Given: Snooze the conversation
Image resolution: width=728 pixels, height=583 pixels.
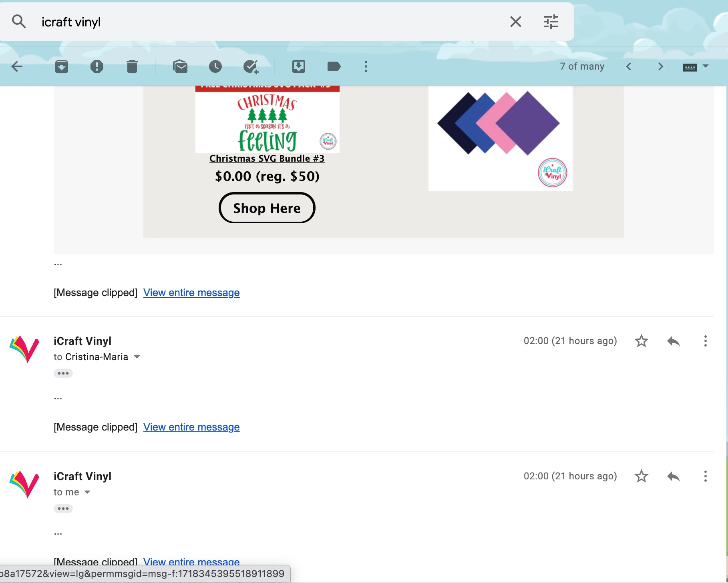Looking at the screenshot, I should 215,66.
